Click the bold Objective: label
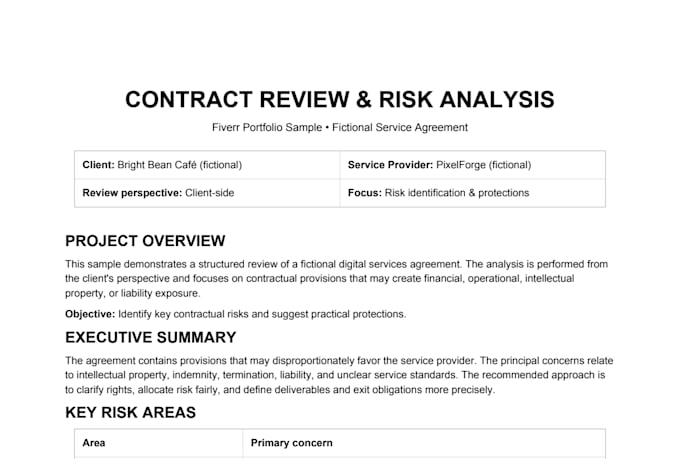Viewport: 680px width, 459px height. click(x=90, y=314)
